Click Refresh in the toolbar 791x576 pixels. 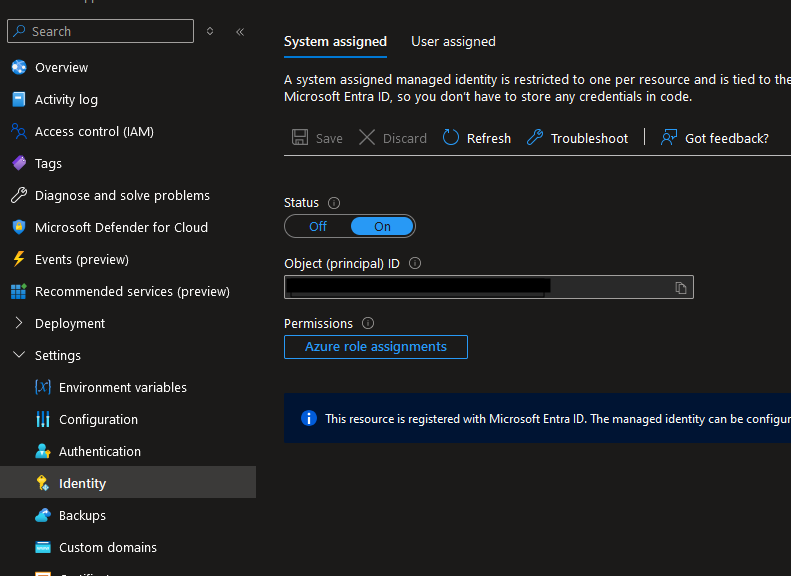click(477, 138)
